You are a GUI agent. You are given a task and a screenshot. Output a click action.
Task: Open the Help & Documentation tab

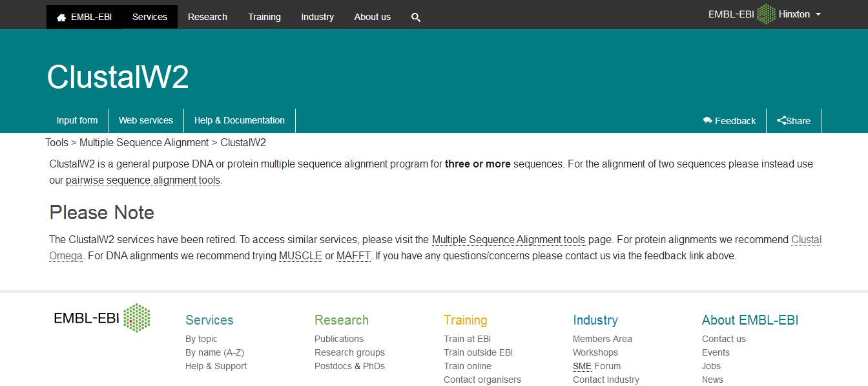point(240,120)
